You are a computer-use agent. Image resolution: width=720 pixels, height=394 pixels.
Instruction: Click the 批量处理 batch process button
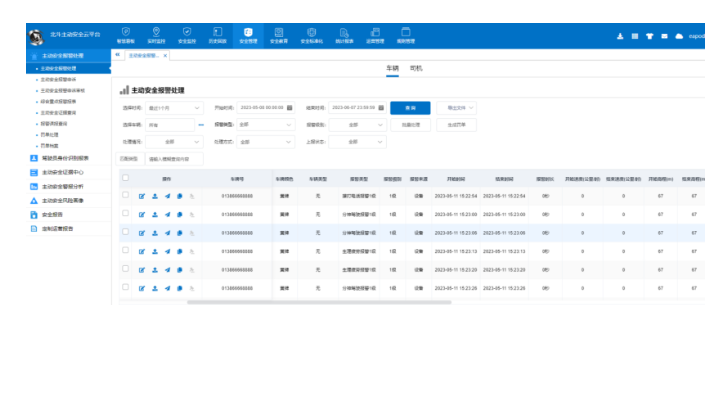tap(411, 125)
